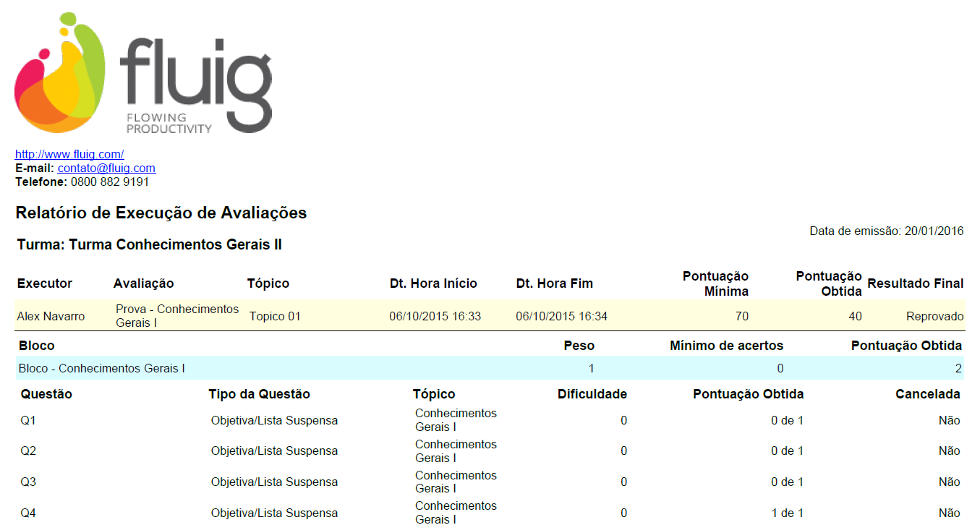The width and height of the screenshot is (980, 525).
Task: Click the Avaliação column header
Action: pos(144,283)
